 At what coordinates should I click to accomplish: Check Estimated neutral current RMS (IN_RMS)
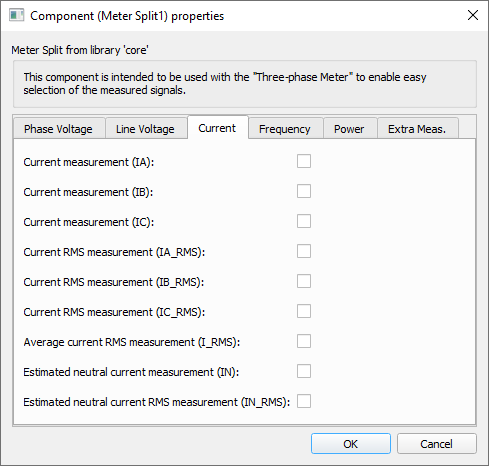pos(304,401)
